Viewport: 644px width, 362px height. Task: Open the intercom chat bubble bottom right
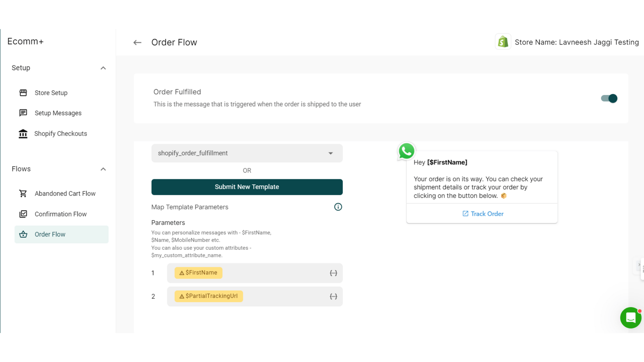(x=630, y=318)
